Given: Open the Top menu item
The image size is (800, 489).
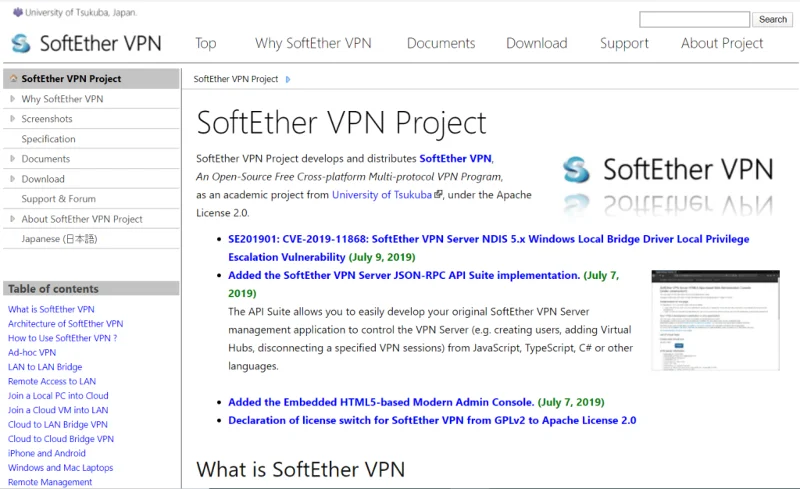Looking at the screenshot, I should (206, 43).
